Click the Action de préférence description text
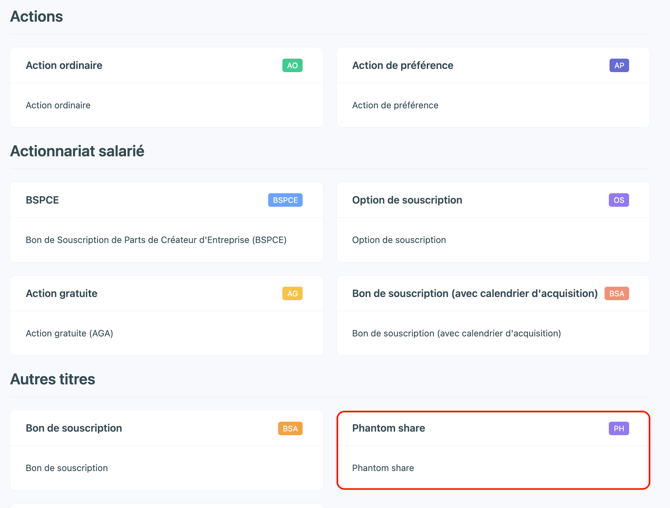670x508 pixels. (395, 105)
